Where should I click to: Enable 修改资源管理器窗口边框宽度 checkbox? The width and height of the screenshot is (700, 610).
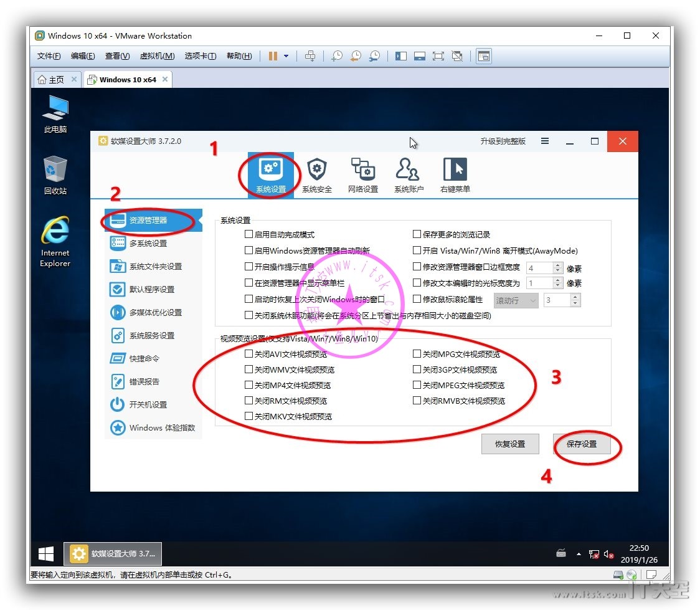pos(417,267)
